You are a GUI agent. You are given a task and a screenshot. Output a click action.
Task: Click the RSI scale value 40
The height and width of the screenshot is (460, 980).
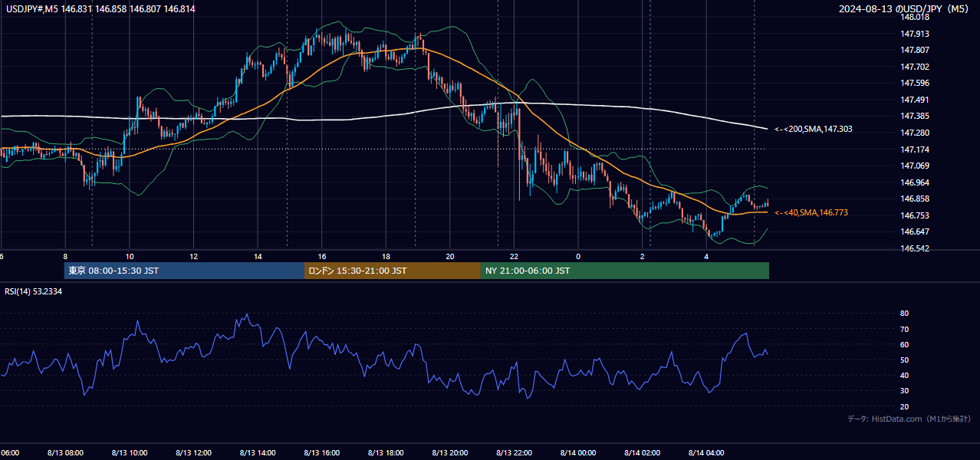pyautogui.click(x=904, y=375)
